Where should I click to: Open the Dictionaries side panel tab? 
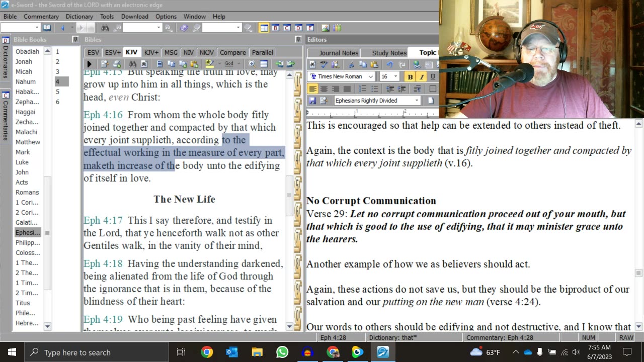(6, 58)
